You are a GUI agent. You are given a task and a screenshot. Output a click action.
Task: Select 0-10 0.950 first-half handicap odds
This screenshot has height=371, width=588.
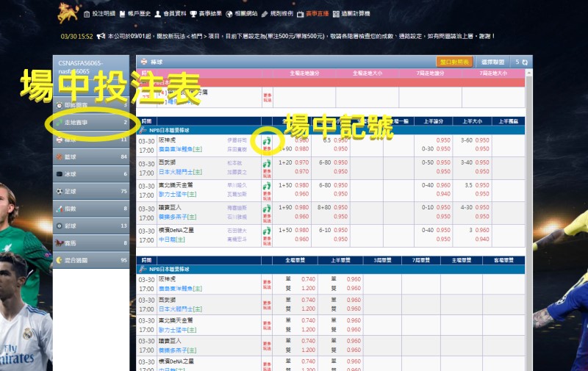(436, 207)
